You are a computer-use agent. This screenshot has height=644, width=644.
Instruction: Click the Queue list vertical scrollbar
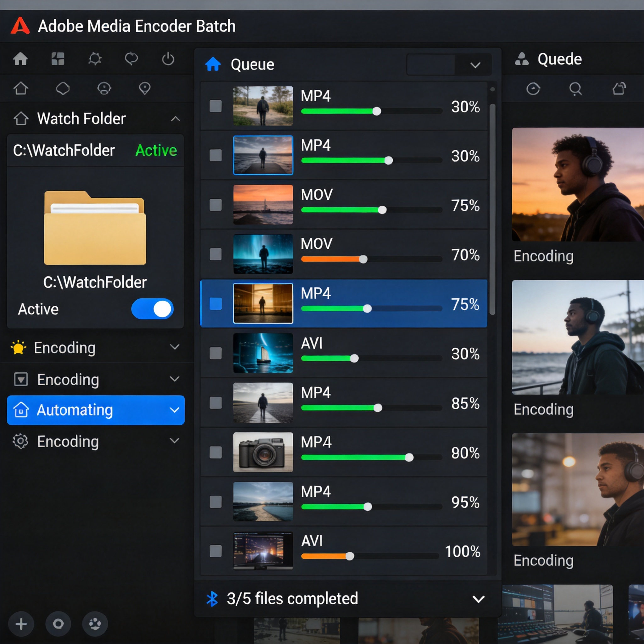(x=492, y=209)
